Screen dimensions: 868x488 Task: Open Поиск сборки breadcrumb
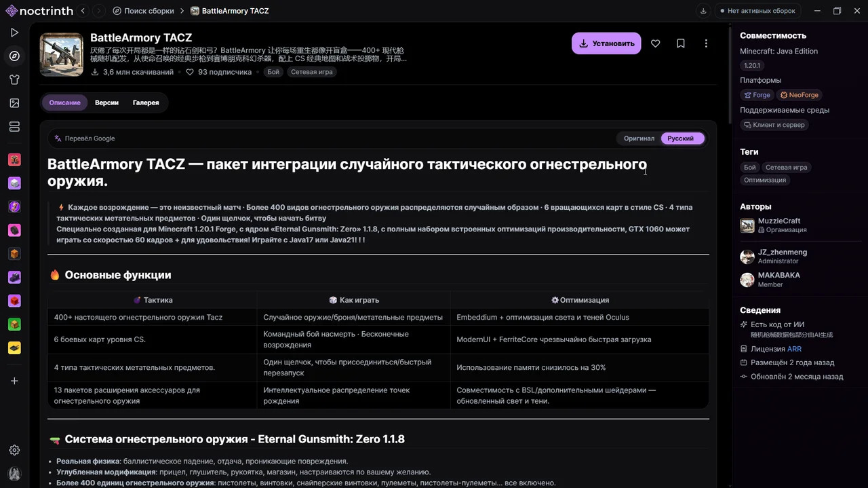(x=143, y=11)
